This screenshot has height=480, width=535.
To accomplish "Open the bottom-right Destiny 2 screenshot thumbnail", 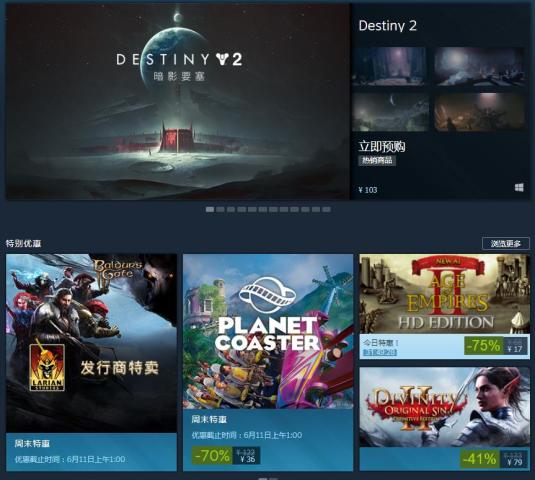I will point(479,112).
